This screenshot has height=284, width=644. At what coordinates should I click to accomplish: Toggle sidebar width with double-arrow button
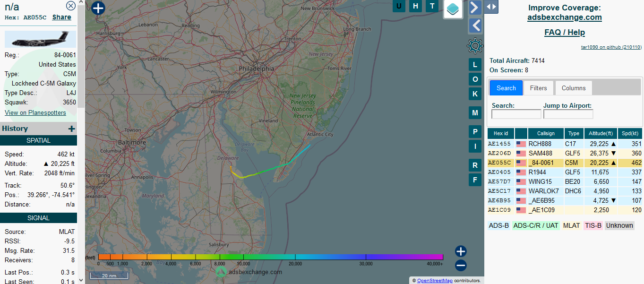click(x=491, y=6)
